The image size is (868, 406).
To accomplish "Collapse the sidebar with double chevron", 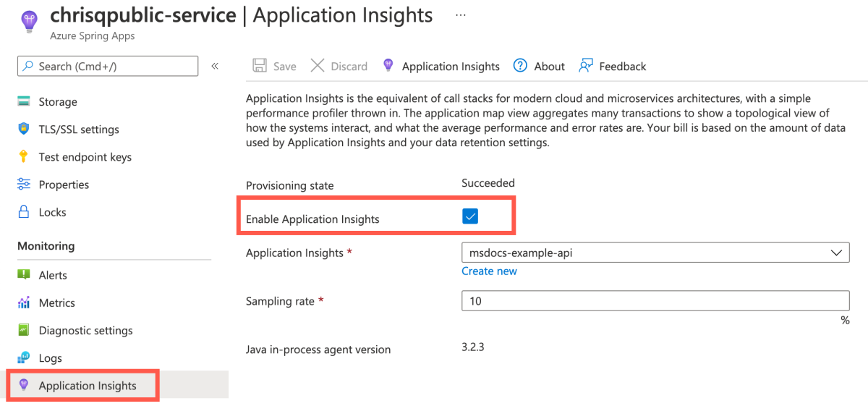I will pos(215,66).
